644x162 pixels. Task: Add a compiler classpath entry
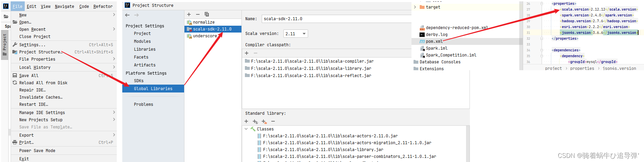(247, 53)
